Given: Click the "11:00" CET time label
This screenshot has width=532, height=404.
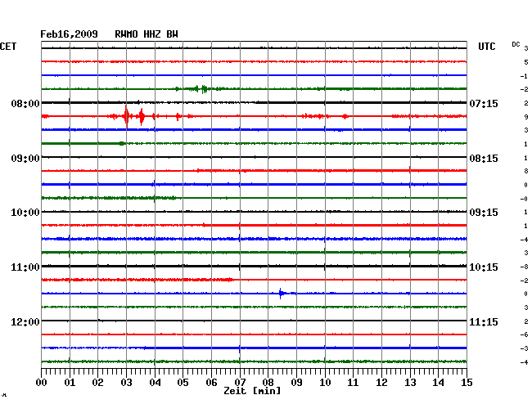Looking at the screenshot, I should tap(25, 267).
